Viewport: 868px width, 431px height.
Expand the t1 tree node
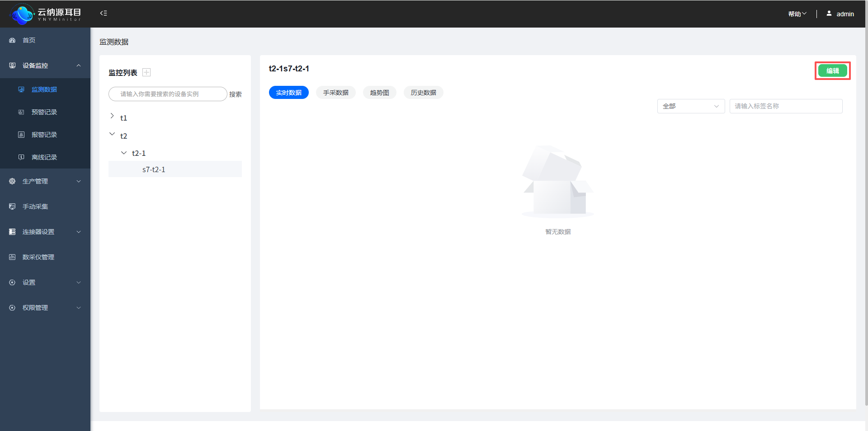click(112, 116)
